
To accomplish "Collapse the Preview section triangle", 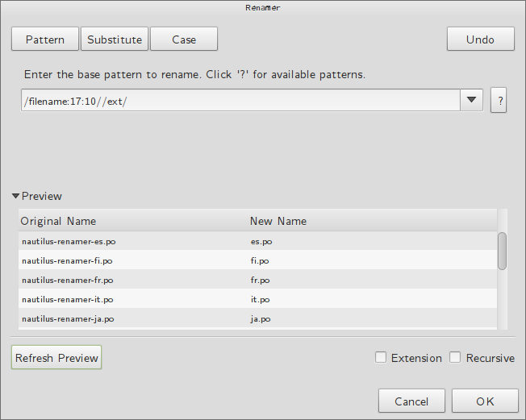I will (x=15, y=196).
